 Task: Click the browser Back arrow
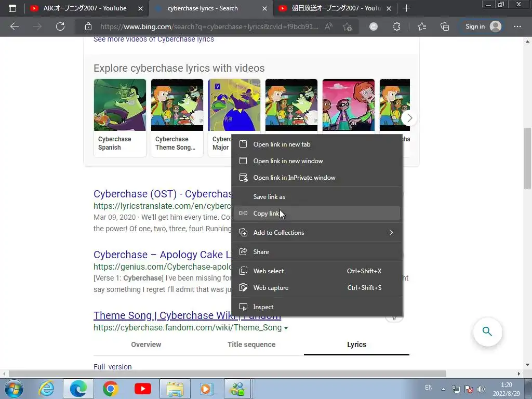[x=14, y=26]
